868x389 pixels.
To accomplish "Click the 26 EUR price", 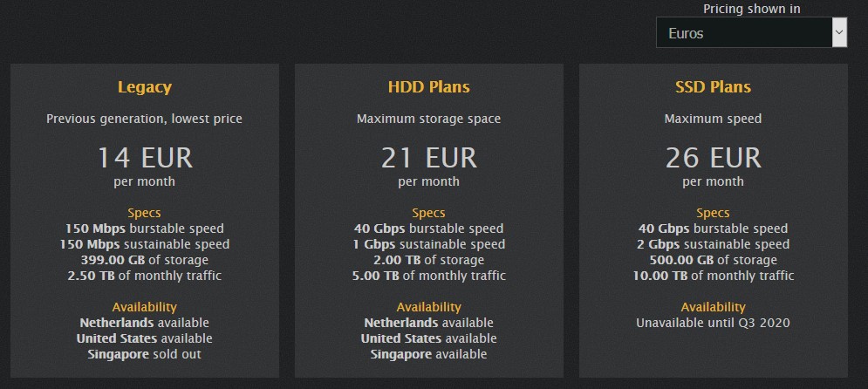I will click(x=713, y=158).
